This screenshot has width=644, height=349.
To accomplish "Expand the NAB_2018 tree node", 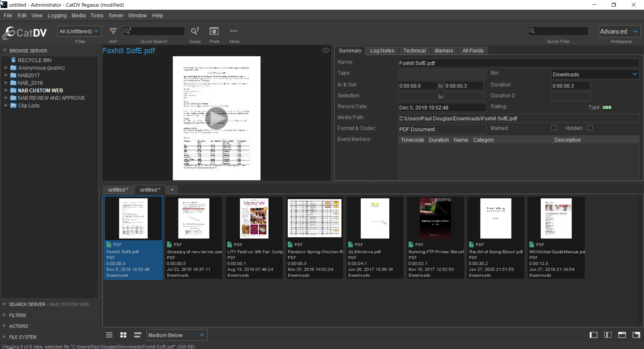I will pos(6,83).
